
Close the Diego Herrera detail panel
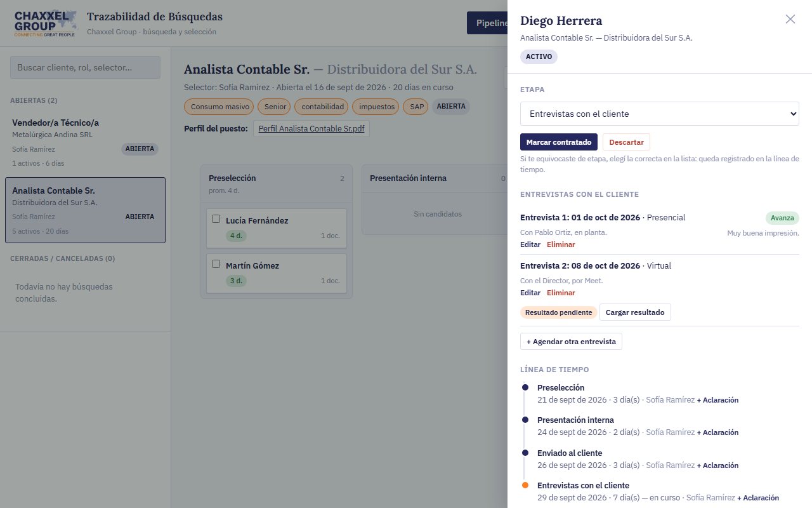click(x=790, y=19)
